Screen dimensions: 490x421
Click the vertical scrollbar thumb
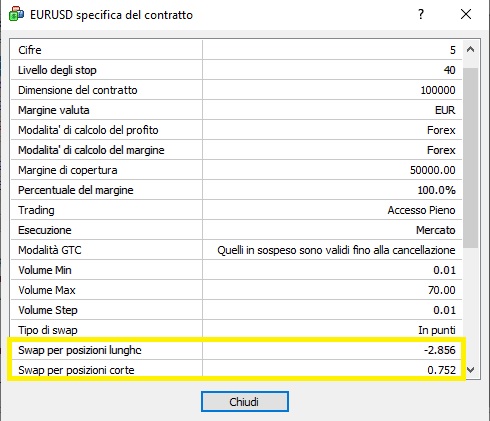[x=470, y=158]
